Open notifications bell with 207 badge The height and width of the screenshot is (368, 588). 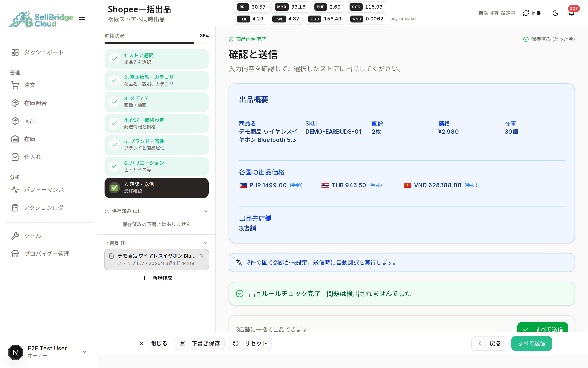pos(571,13)
